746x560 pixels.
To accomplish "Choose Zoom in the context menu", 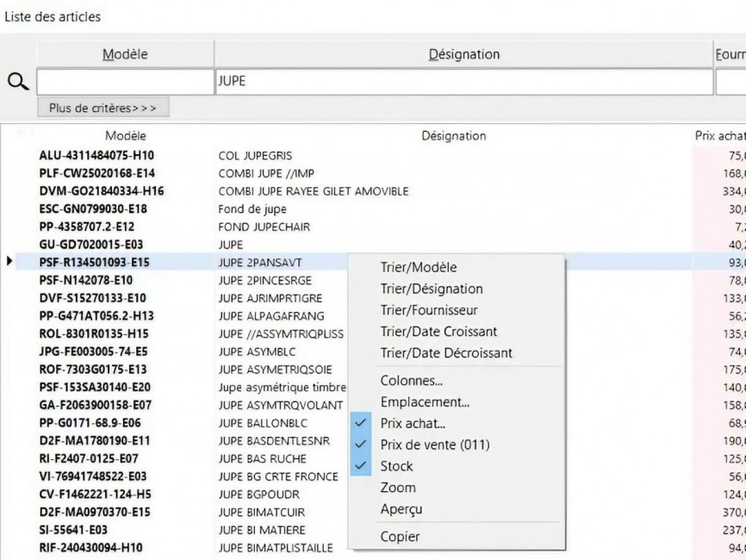I will pos(397,488).
